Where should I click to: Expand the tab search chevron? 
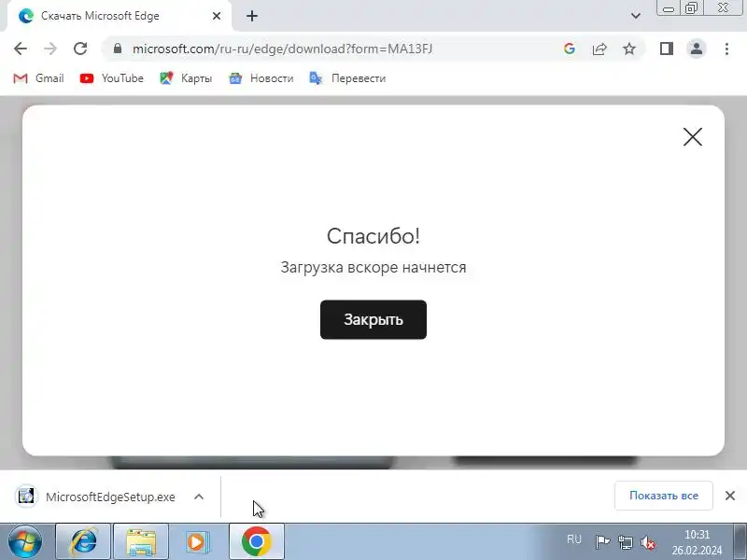pyautogui.click(x=636, y=16)
